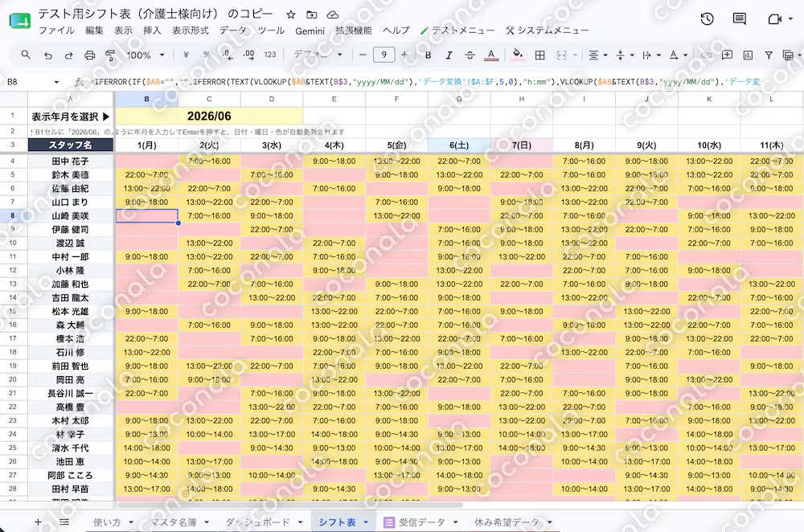Redo the last action
Screen dimensions: 804x532
click(x=68, y=55)
